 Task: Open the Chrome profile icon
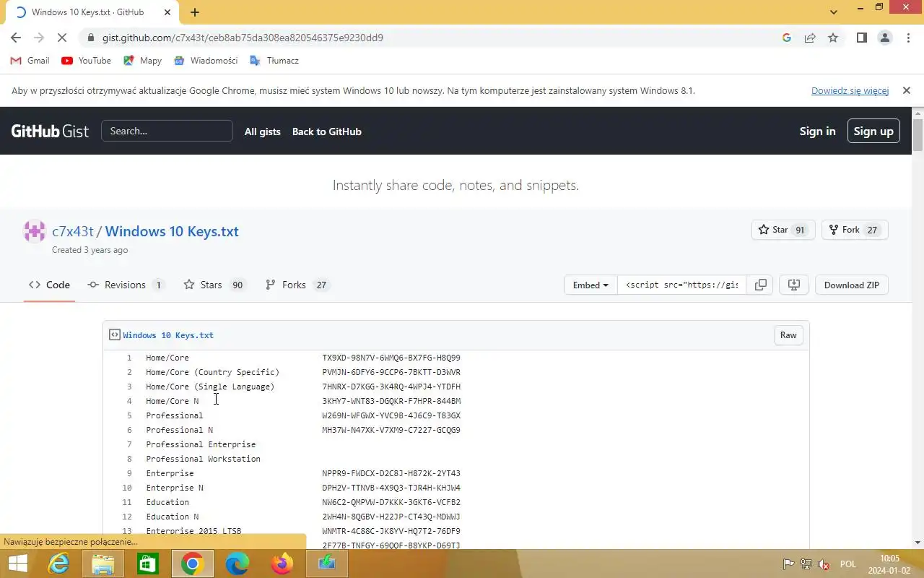pyautogui.click(x=885, y=38)
